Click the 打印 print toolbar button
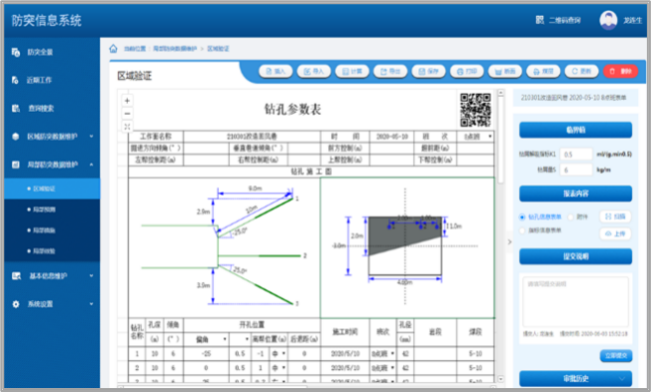This screenshot has width=651, height=392. (x=467, y=71)
